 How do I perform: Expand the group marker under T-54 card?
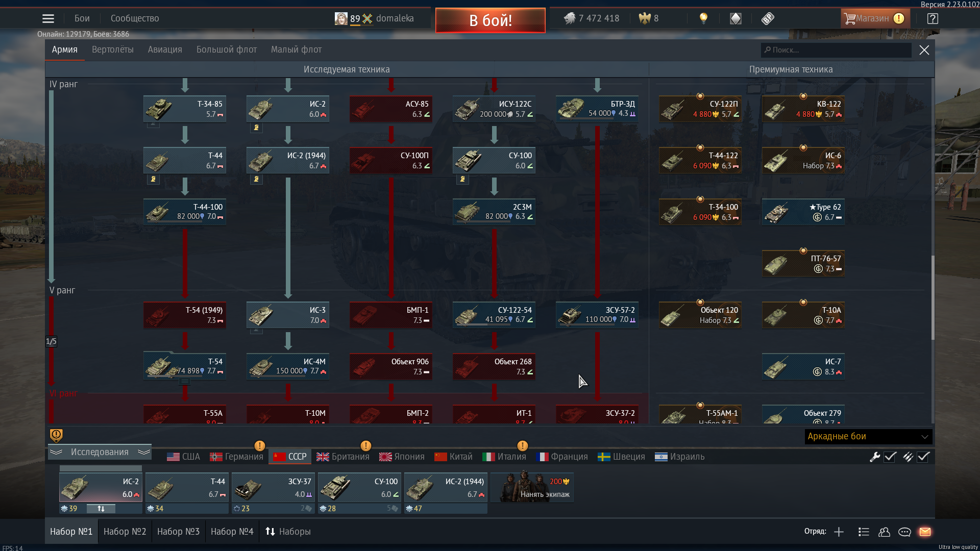(185, 382)
